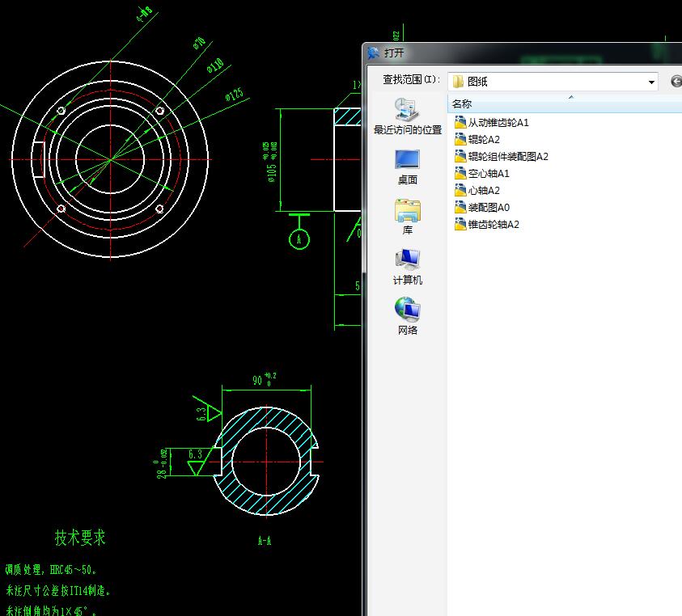
Task: Click the φ110 dimension text
Action: (x=215, y=65)
